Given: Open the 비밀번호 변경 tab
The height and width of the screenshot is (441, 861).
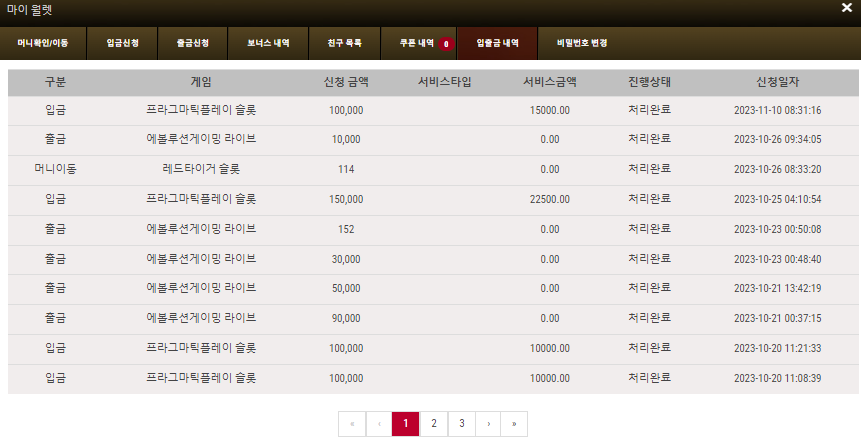Looking at the screenshot, I should (582, 43).
